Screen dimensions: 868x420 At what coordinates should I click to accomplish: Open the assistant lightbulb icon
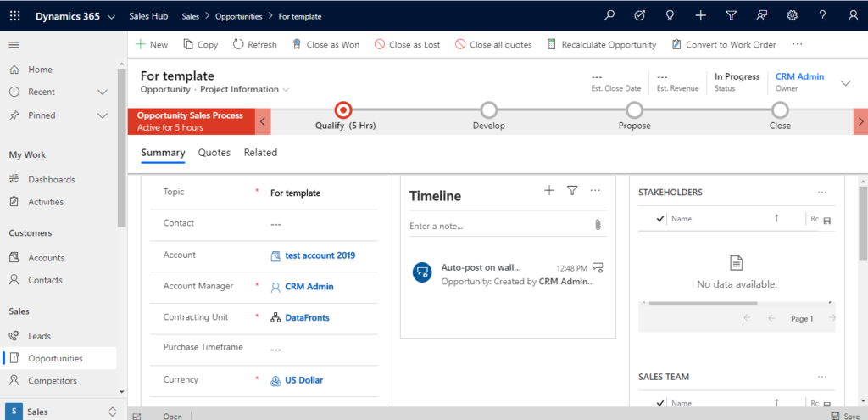coord(670,16)
